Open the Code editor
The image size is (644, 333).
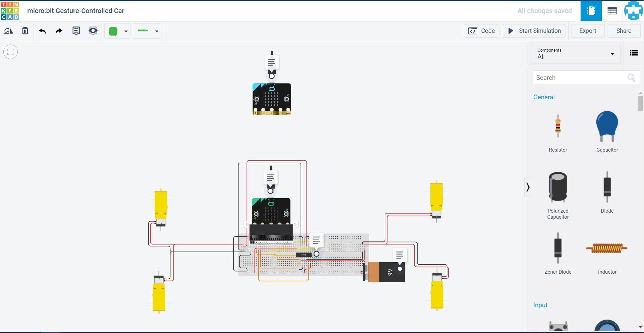click(x=482, y=31)
